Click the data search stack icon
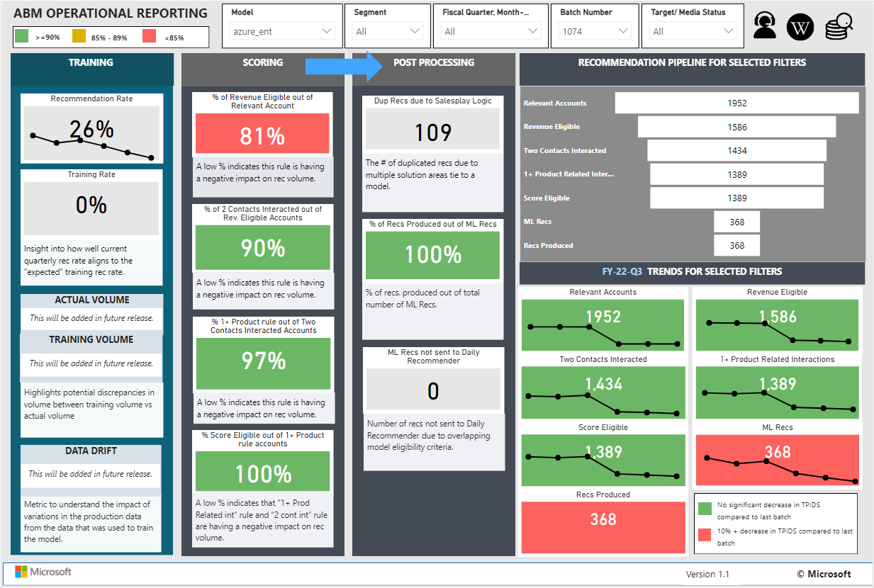This screenshot has width=874, height=588. pos(839,26)
